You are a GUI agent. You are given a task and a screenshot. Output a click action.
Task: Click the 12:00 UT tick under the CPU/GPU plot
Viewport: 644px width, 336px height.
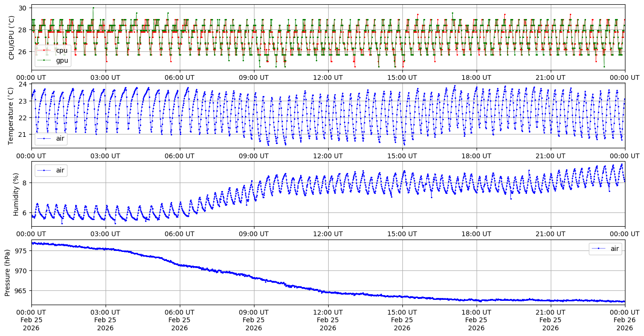[x=328, y=77]
